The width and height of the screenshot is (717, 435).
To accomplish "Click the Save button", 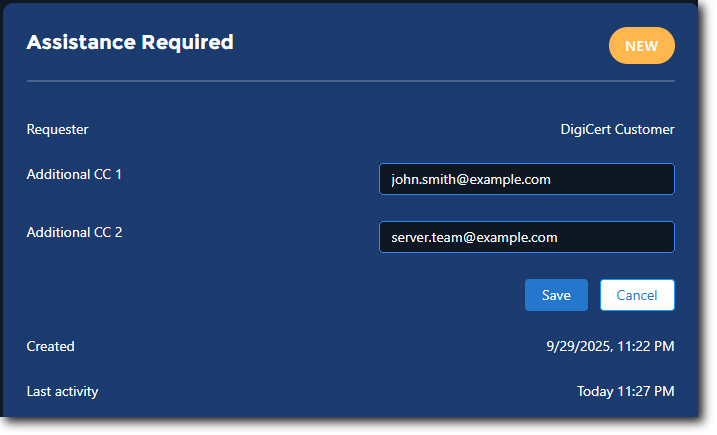I will (556, 295).
